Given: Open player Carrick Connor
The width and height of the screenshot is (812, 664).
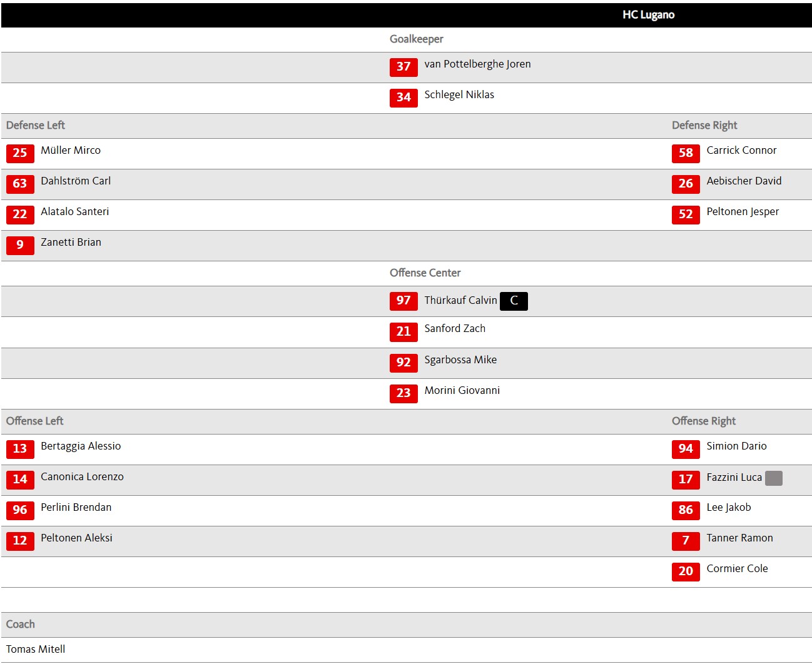Looking at the screenshot, I should click(x=741, y=151).
